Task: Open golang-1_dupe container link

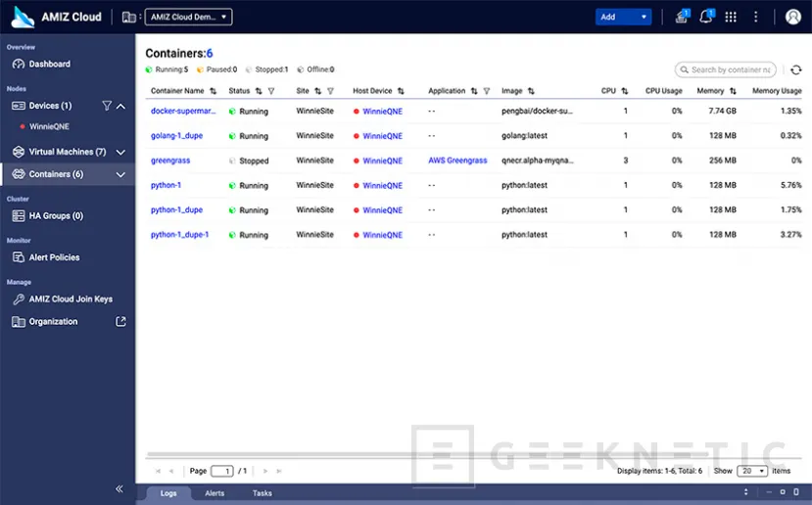Action: 176,136
